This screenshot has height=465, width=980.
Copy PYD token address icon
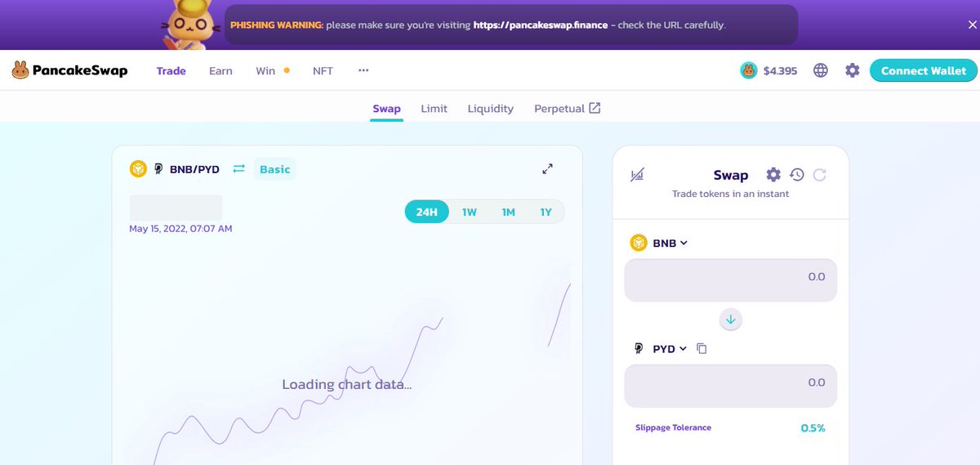pos(702,349)
